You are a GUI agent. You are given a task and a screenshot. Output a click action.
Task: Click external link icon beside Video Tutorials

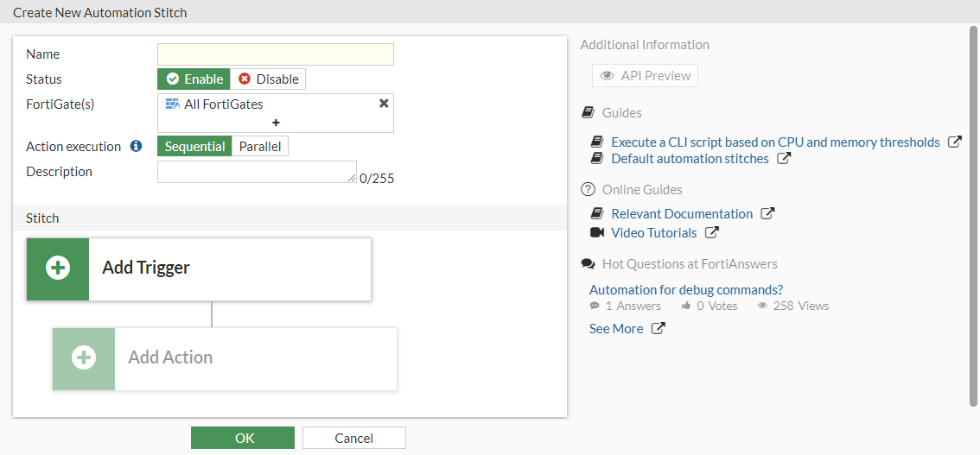pyautogui.click(x=711, y=233)
